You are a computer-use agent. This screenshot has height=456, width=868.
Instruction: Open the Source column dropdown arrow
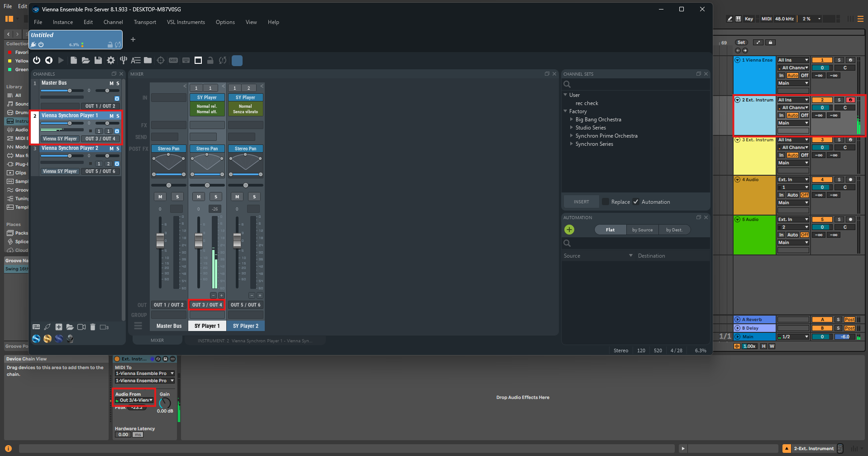point(631,256)
